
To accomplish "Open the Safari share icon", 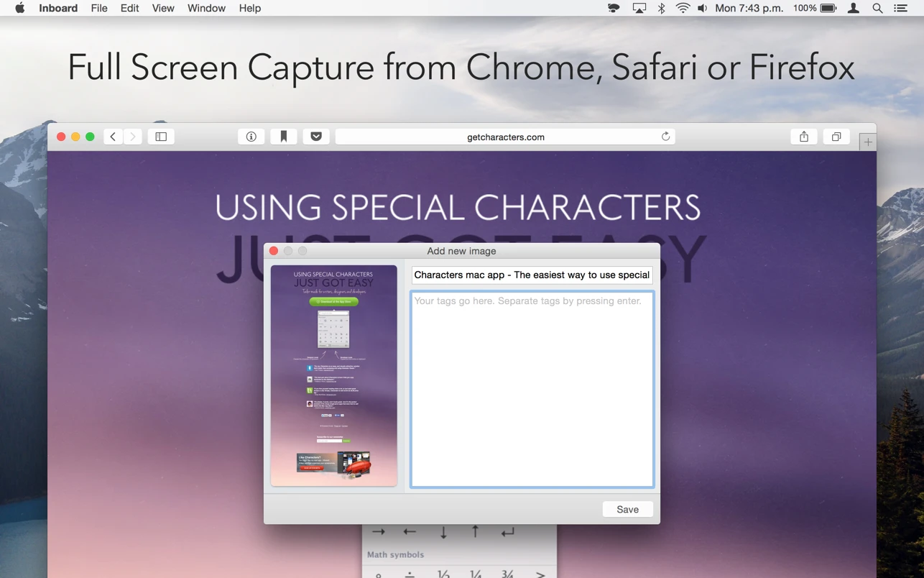I will click(x=804, y=137).
